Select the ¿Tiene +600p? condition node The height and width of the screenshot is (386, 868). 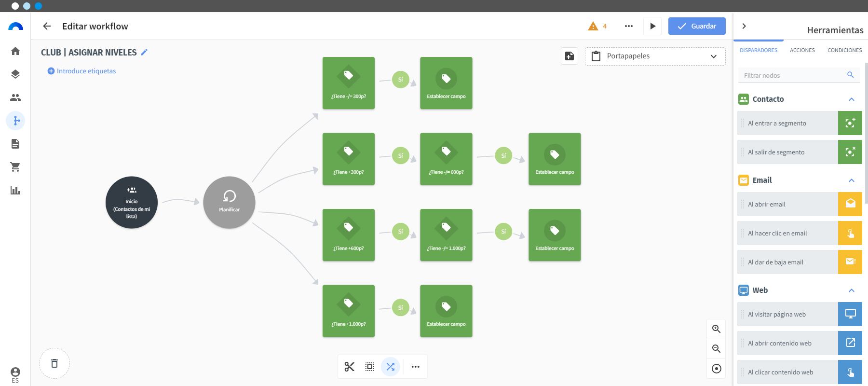349,235
